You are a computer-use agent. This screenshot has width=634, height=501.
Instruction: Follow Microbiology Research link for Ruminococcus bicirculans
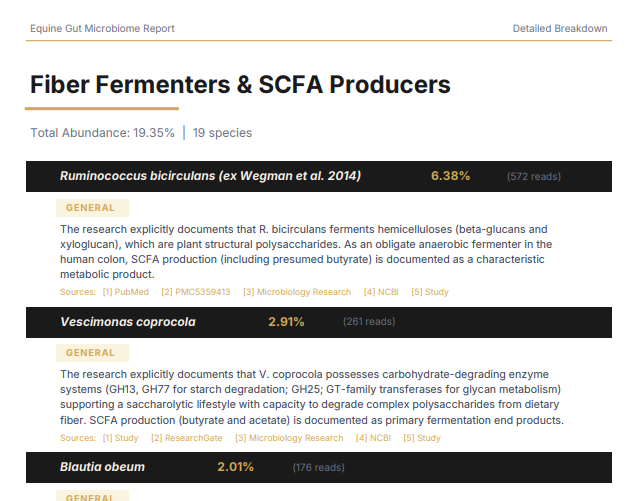pos(297,292)
